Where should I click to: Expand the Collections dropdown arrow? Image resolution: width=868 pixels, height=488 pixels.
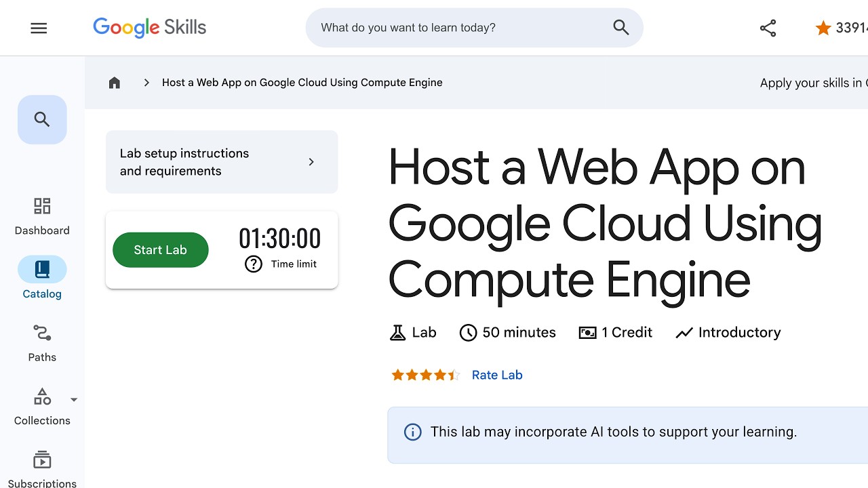(x=74, y=400)
